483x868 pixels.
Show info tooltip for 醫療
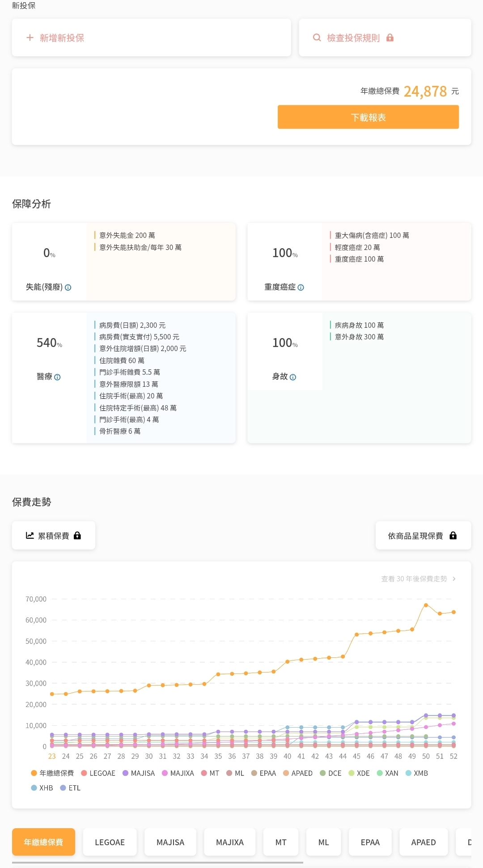pos(57,377)
